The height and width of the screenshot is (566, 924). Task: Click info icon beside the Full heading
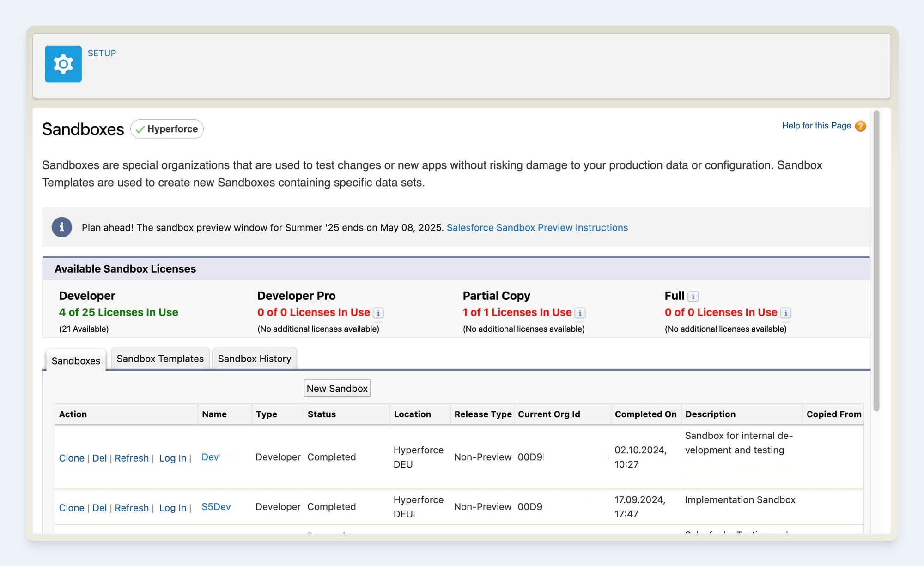pos(693,297)
